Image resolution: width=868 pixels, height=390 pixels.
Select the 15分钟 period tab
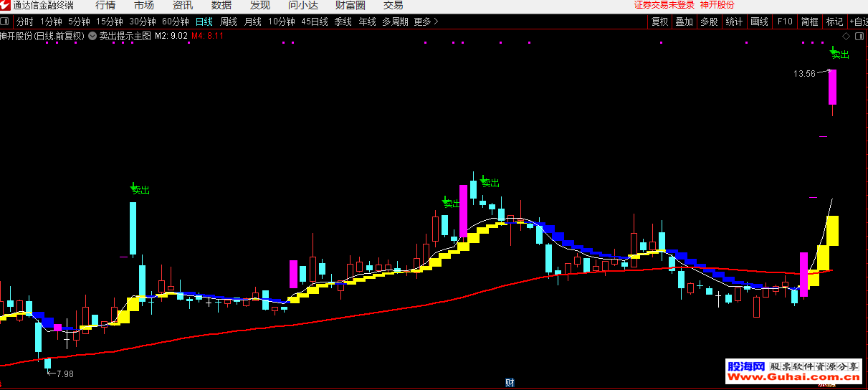pos(110,22)
